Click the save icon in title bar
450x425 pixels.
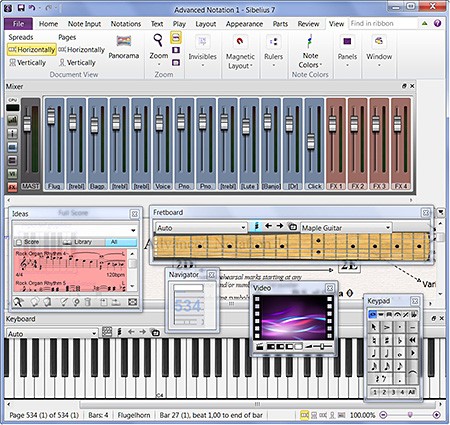tap(21, 7)
